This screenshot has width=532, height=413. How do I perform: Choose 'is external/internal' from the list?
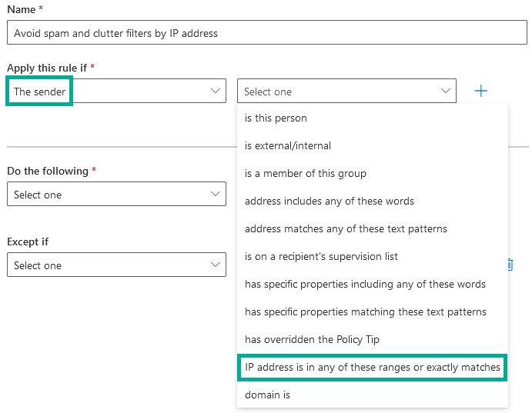[289, 146]
